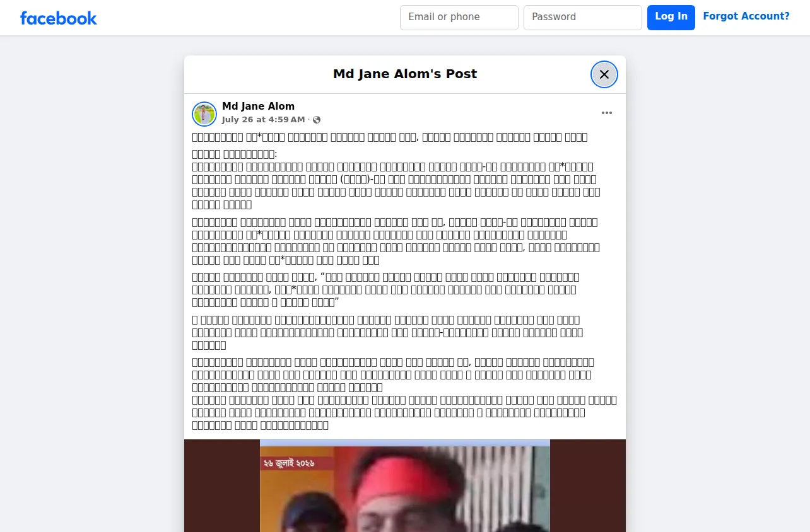Click the Log In button
This screenshot has width=810, height=532.
click(x=671, y=18)
